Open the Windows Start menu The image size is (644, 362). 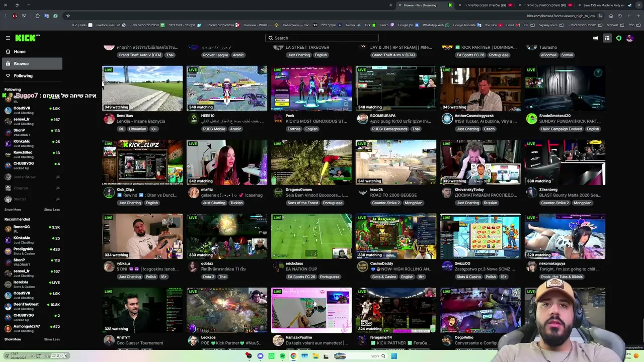[x=394, y=356]
